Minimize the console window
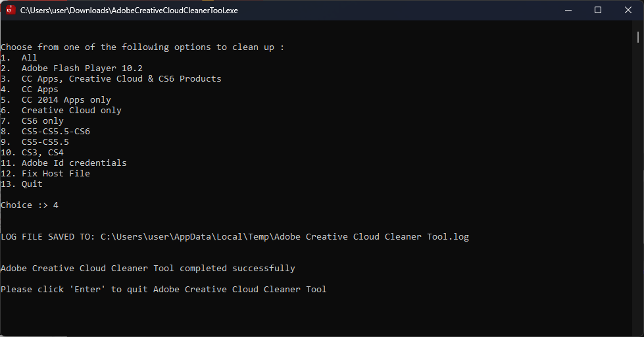The width and height of the screenshot is (644, 337). click(568, 11)
